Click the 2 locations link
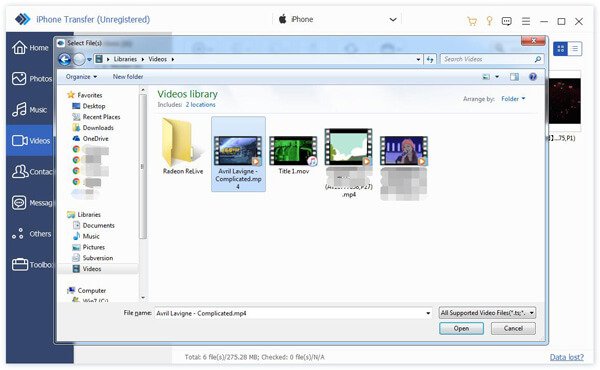600x370 pixels. (201, 105)
